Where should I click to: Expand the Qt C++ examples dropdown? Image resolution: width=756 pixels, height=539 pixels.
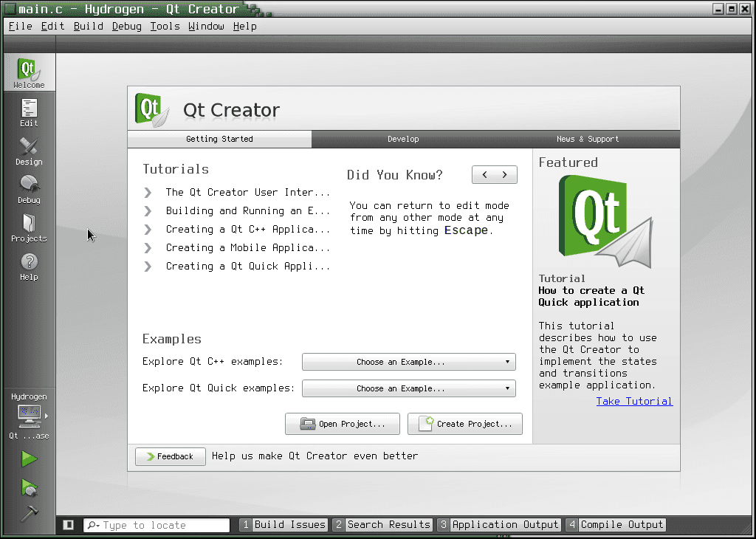coord(409,362)
